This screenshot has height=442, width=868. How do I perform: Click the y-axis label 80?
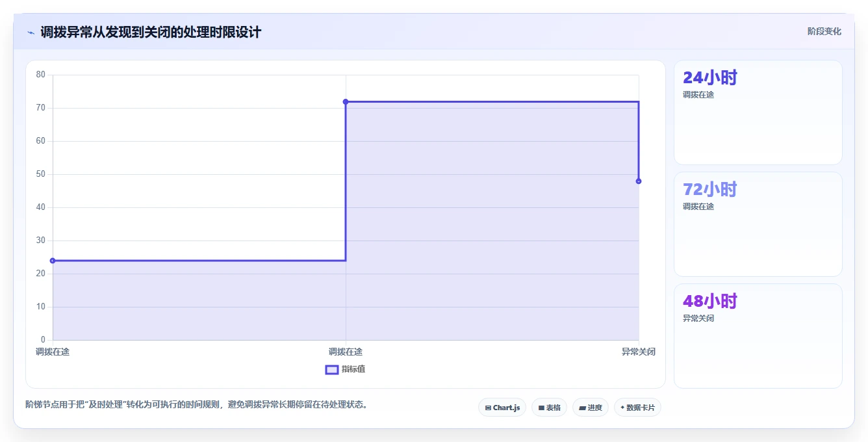pos(41,75)
